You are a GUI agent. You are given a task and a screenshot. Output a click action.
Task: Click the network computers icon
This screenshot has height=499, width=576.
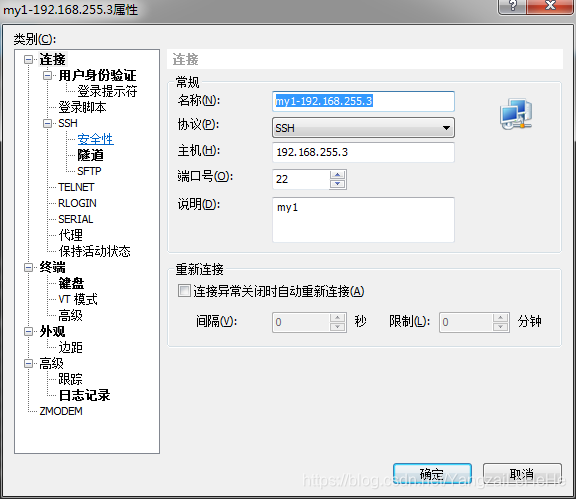click(x=516, y=114)
